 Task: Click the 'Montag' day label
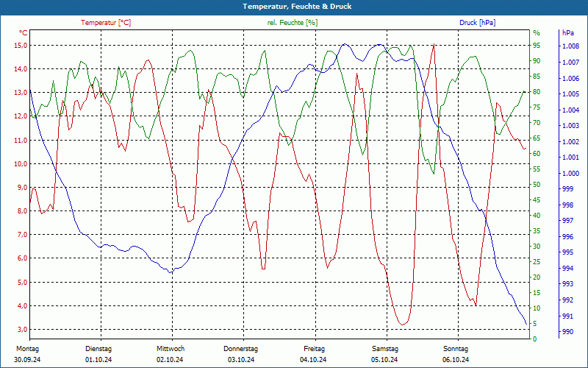tap(27, 348)
